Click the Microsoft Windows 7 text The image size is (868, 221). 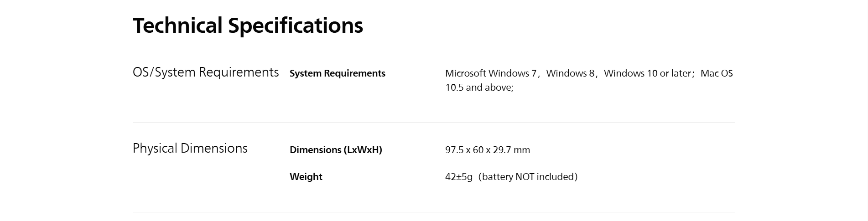pyautogui.click(x=490, y=73)
